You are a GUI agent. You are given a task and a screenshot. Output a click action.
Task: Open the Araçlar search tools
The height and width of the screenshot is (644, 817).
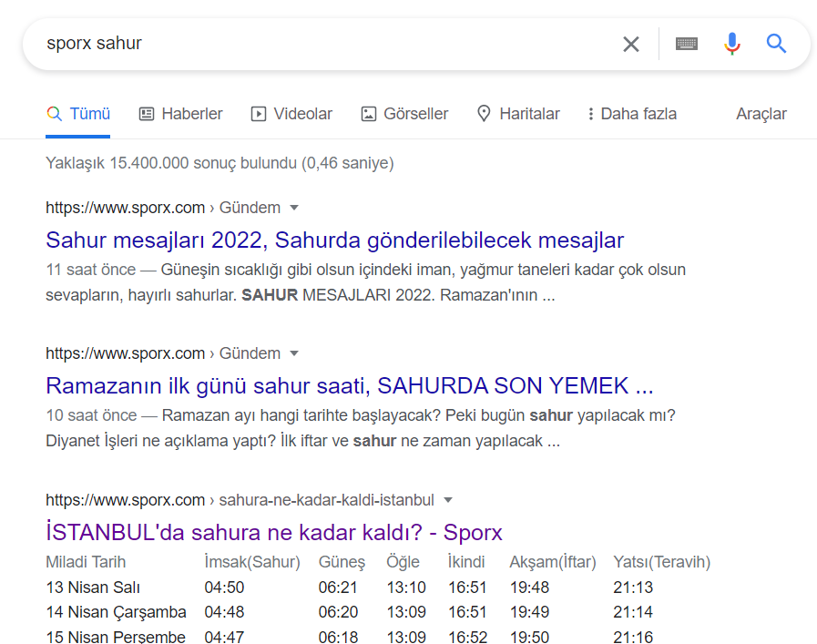pyautogui.click(x=761, y=114)
